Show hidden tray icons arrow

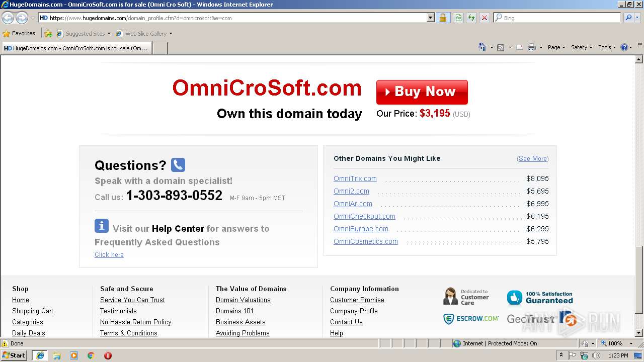pos(561,355)
